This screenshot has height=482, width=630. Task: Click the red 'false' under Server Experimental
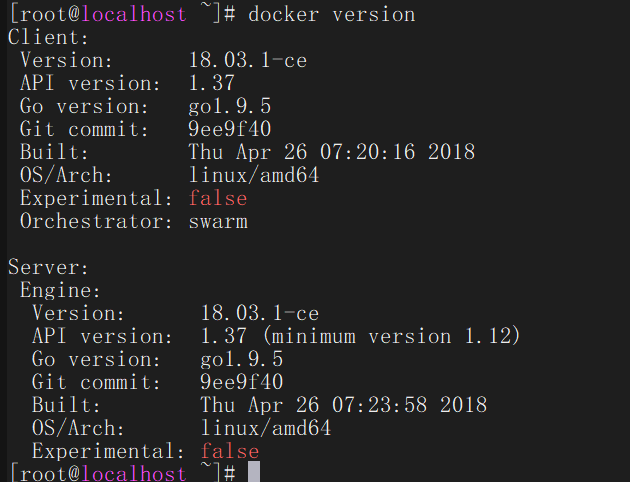230,451
